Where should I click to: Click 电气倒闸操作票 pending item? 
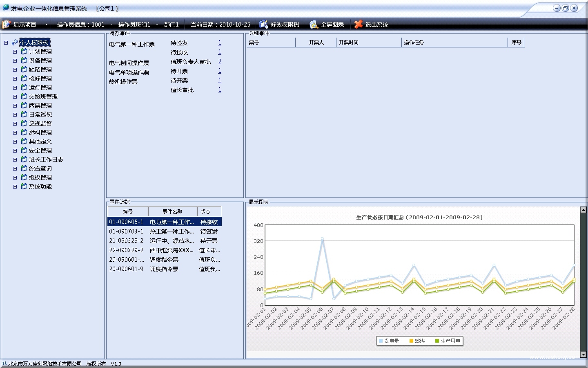129,63
